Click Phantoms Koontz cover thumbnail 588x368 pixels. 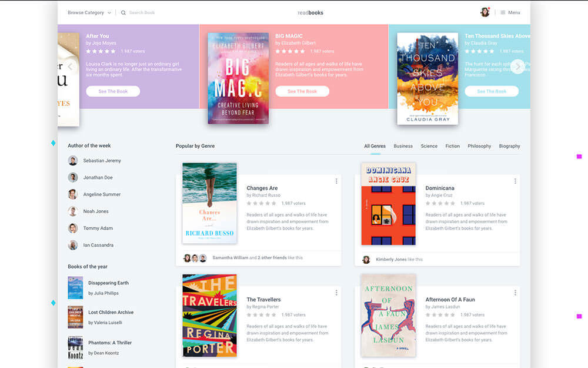tap(75, 348)
